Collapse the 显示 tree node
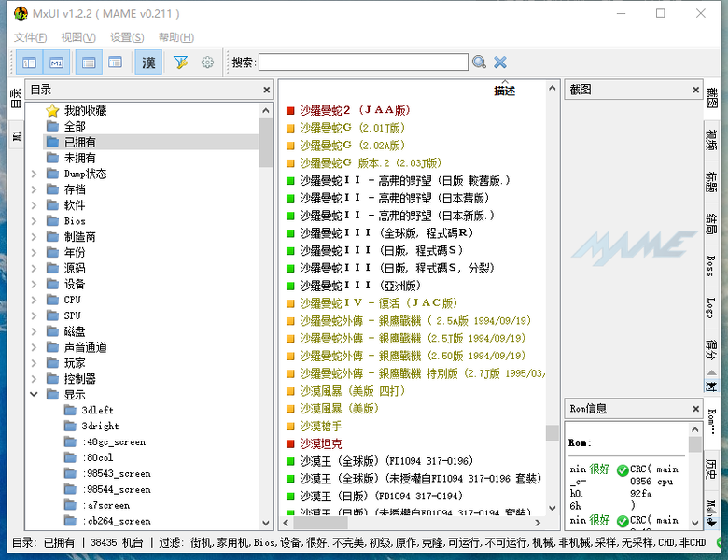The width and height of the screenshot is (728, 560). [x=34, y=394]
